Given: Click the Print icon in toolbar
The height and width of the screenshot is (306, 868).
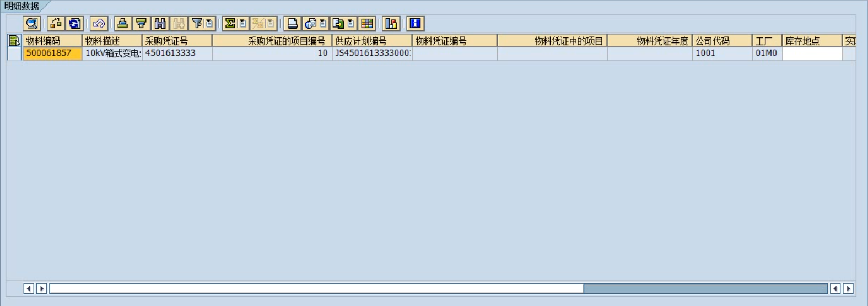Looking at the screenshot, I should pos(292,23).
